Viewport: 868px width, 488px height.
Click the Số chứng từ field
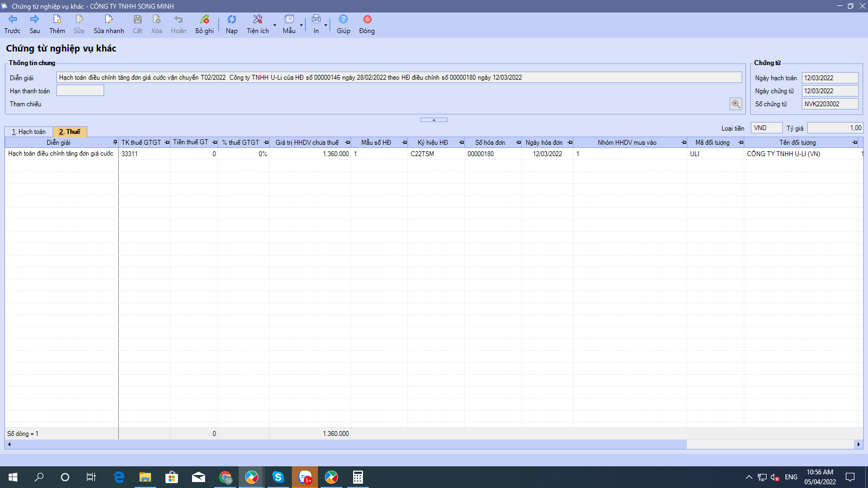click(x=830, y=104)
